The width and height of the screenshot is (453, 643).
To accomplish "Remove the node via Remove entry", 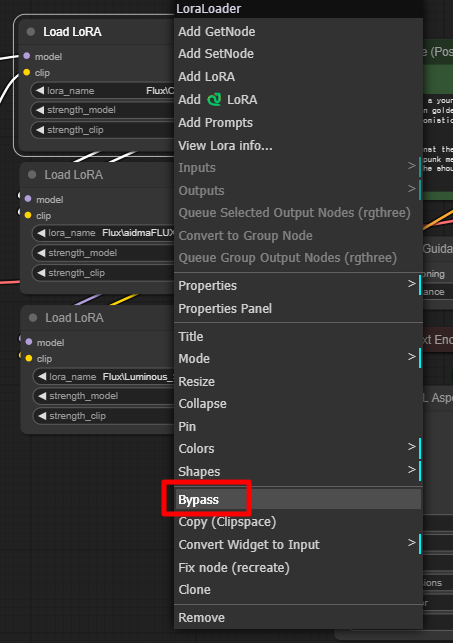I will point(298,618).
